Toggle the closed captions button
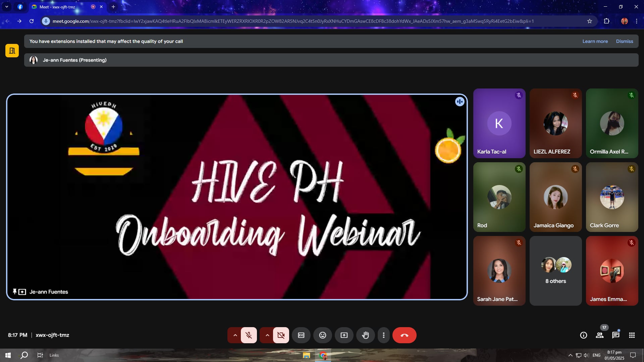The image size is (644, 362). [x=301, y=335]
